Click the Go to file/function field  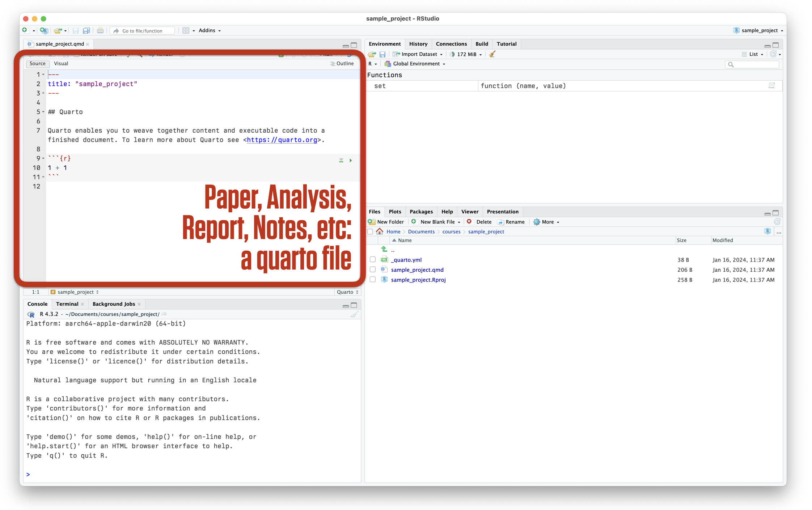click(x=143, y=31)
